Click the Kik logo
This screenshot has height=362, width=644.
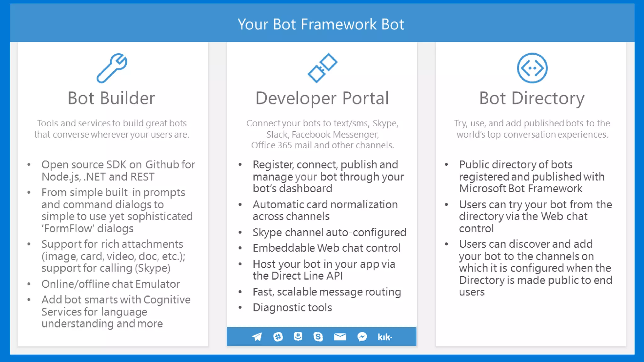(385, 337)
